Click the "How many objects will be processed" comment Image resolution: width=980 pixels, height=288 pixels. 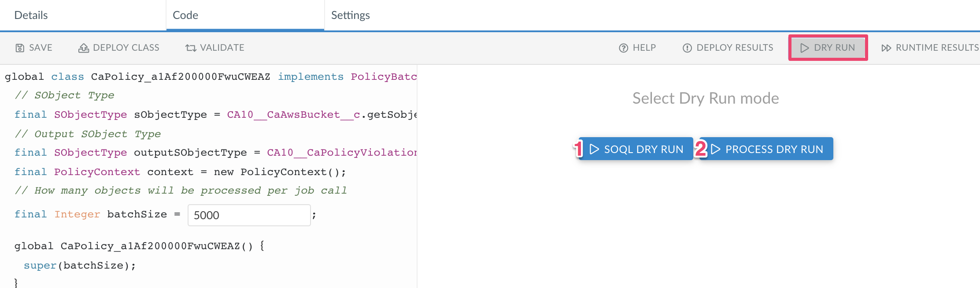(181, 191)
